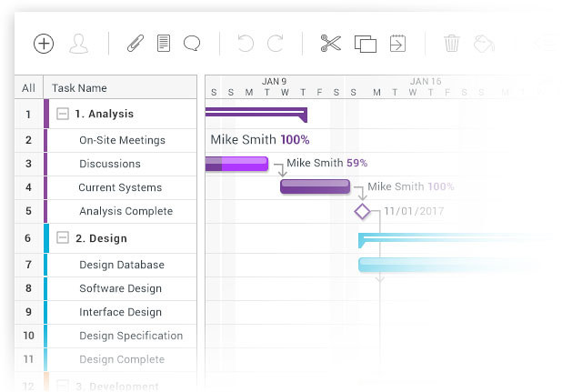Click the paperclip attachment icon

(135, 44)
